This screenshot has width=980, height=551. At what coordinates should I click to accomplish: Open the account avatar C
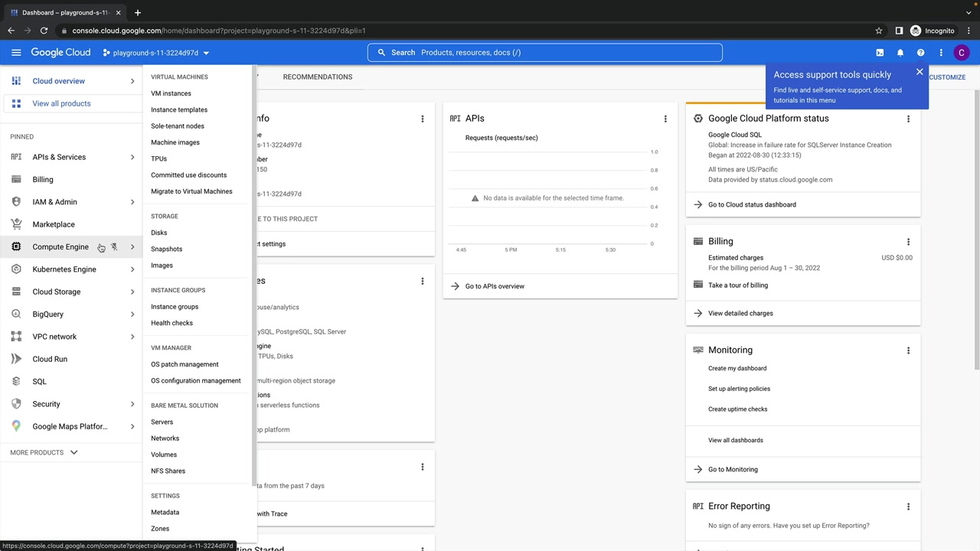[962, 53]
